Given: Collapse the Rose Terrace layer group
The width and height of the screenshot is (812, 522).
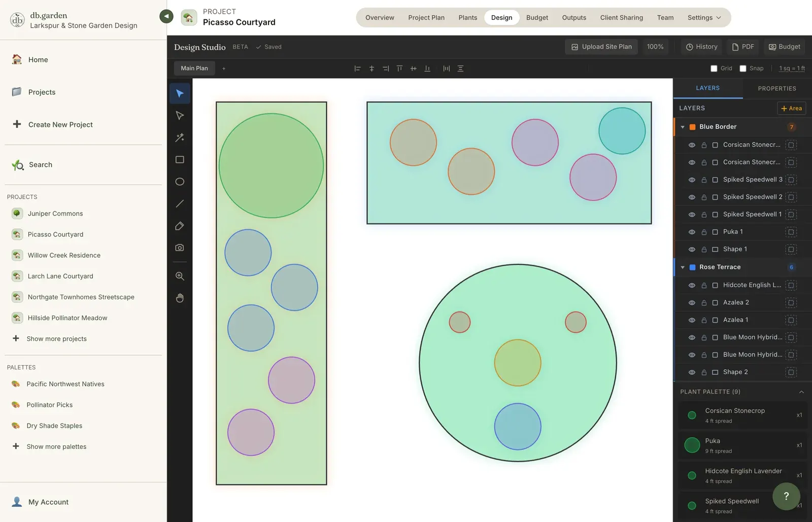Looking at the screenshot, I should pos(683,267).
